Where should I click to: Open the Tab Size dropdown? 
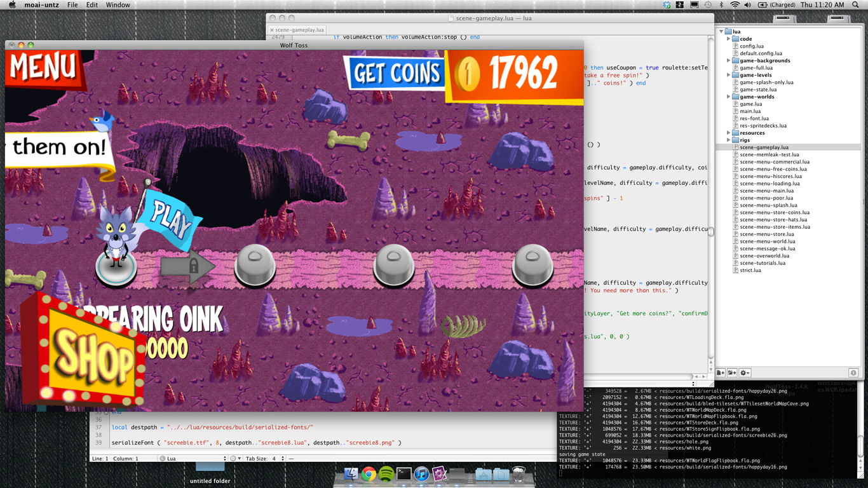(265, 458)
